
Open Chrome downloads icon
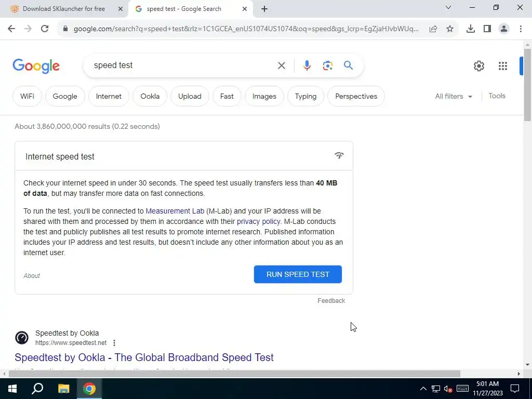point(471,29)
